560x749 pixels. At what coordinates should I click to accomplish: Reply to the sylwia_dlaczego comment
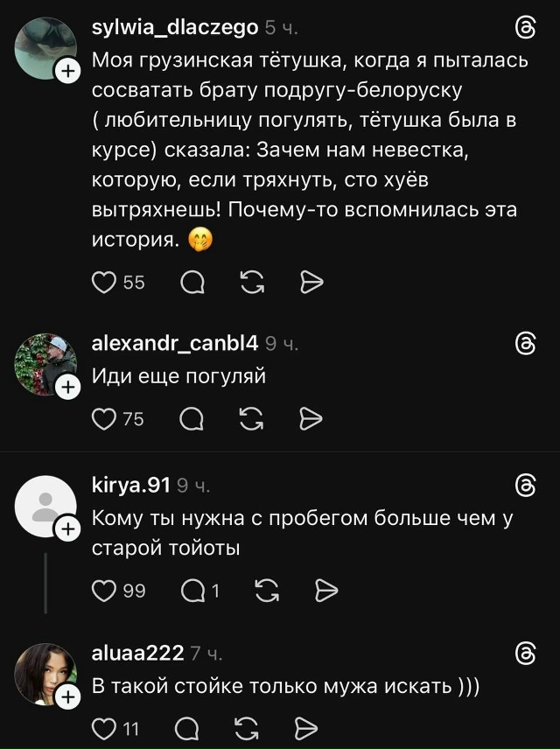point(192,282)
